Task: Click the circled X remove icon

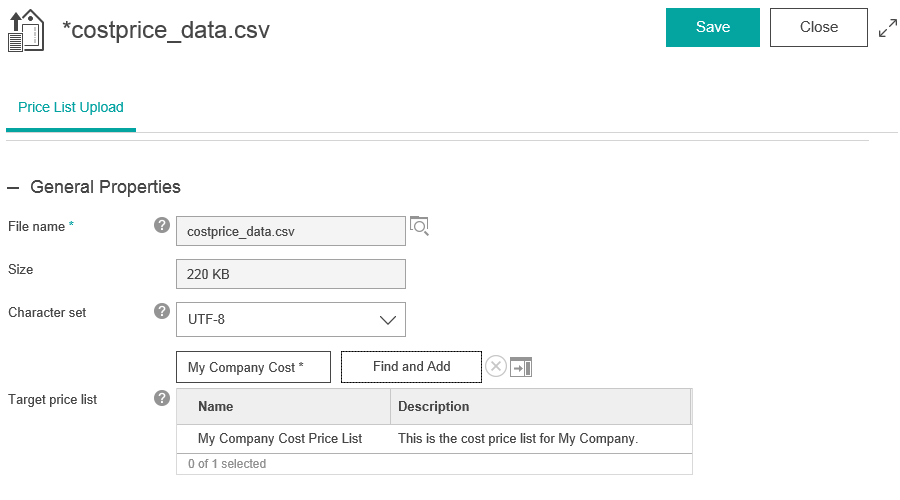Action: (x=496, y=367)
